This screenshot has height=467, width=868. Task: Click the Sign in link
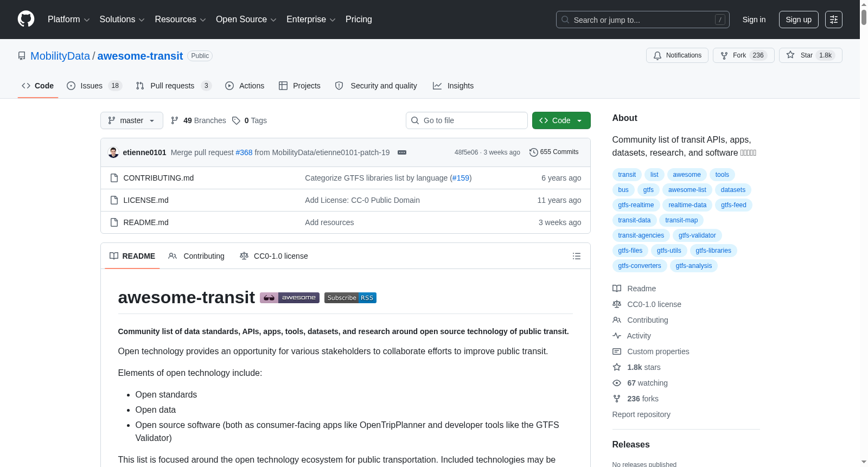coord(754,20)
